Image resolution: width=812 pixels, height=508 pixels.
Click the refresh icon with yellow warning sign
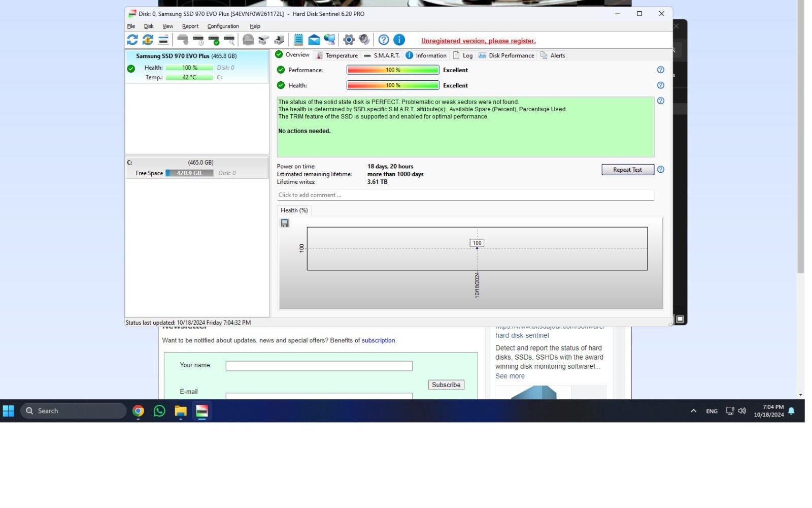tap(148, 40)
